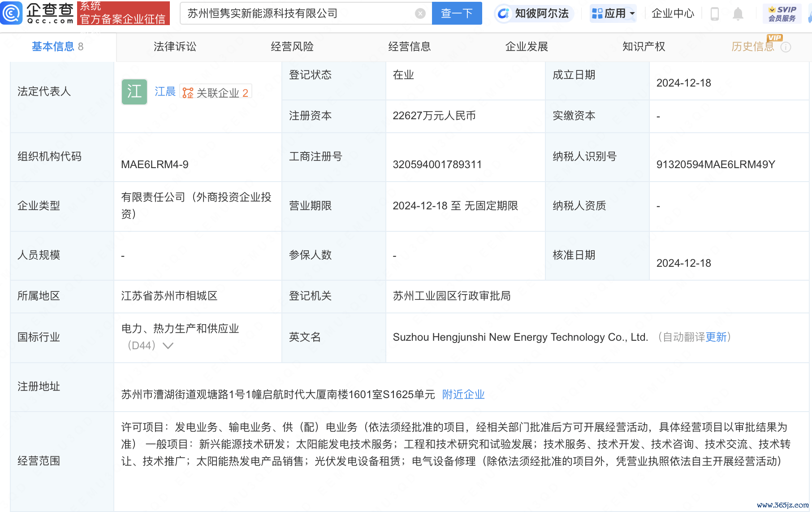Select the 登记状态 value 在业

[403, 75]
